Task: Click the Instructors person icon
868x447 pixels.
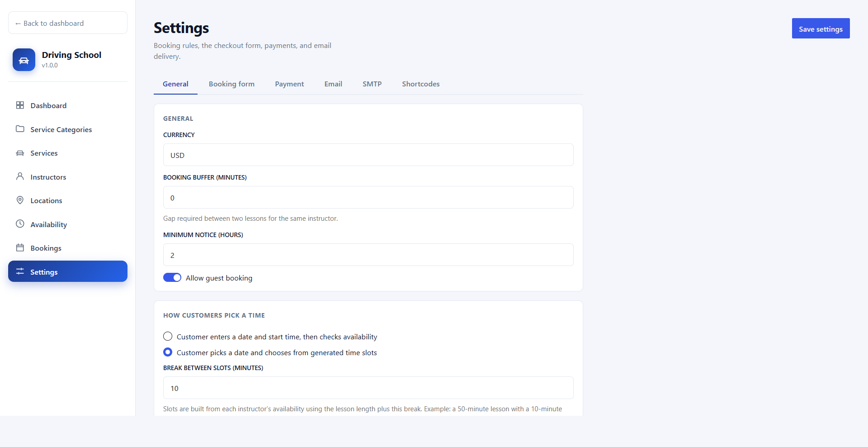Action: click(20, 176)
